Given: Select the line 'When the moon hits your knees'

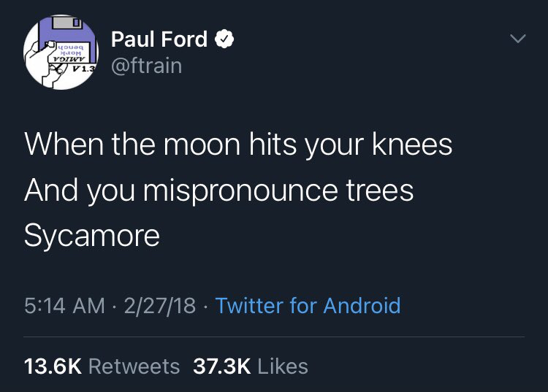Looking at the screenshot, I should 238,145.
